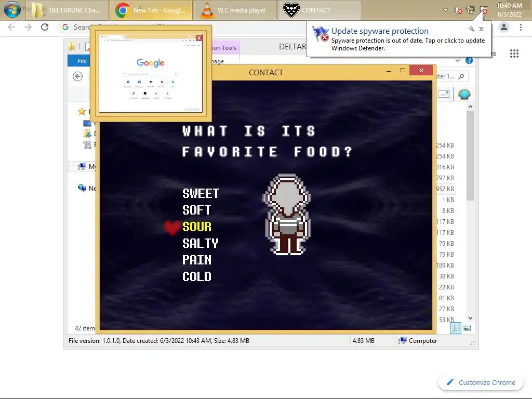Open notification settings wrench icon
Image resolution: width=532 pixels, height=399 pixels.
coord(472,29)
